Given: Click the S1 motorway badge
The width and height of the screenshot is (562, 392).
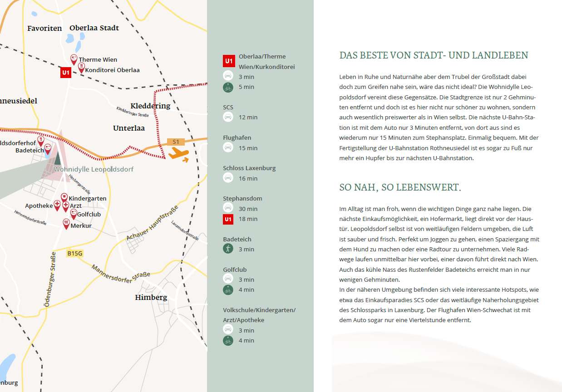Looking at the screenshot, I should point(176,142).
